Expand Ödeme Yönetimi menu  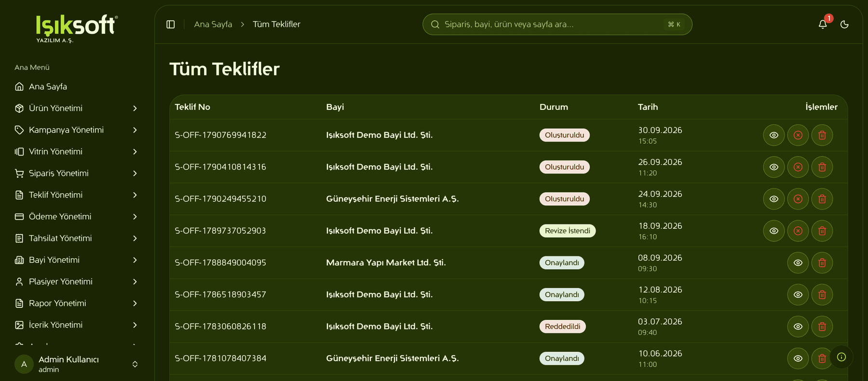point(77,216)
